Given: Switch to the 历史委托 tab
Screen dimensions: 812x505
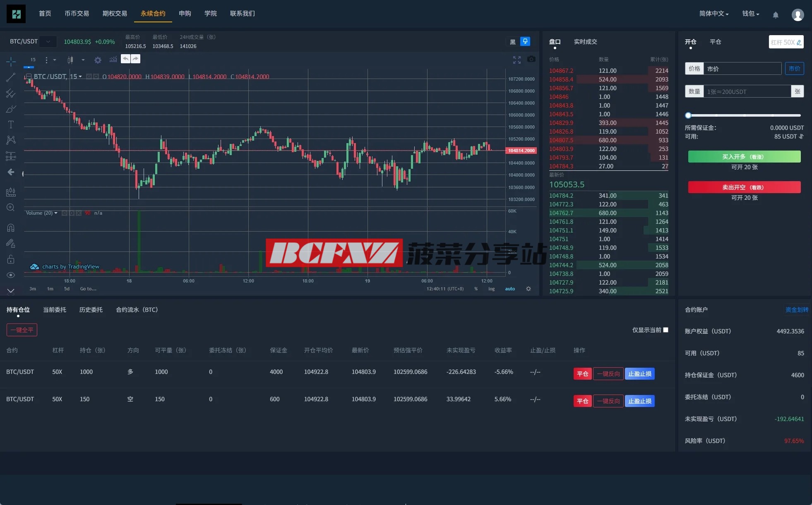Looking at the screenshot, I should coord(91,310).
